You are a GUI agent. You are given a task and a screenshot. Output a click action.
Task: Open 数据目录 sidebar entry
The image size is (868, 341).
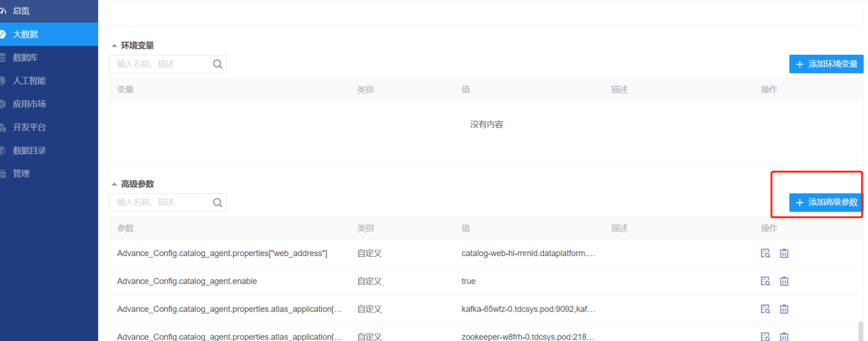click(29, 150)
